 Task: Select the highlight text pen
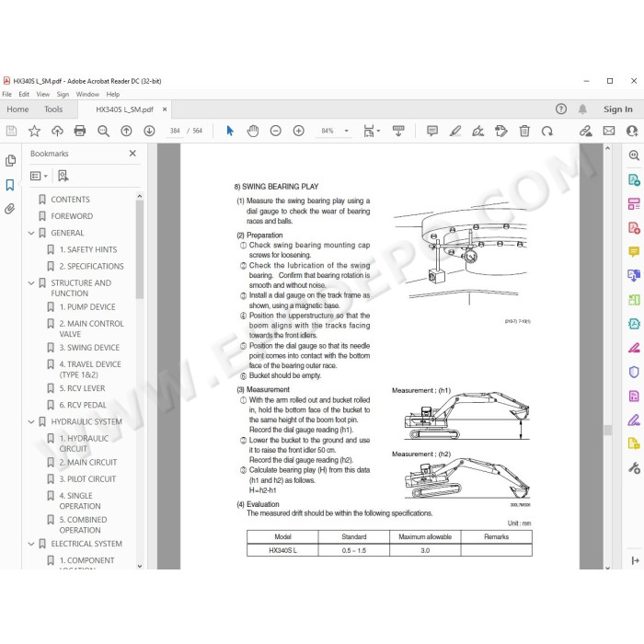(x=455, y=131)
